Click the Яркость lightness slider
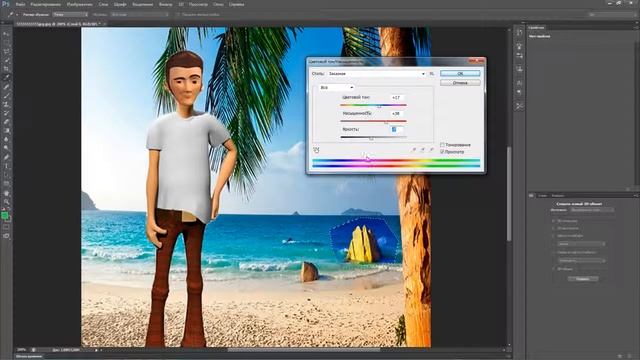This screenshot has width=640, height=360. 373,137
